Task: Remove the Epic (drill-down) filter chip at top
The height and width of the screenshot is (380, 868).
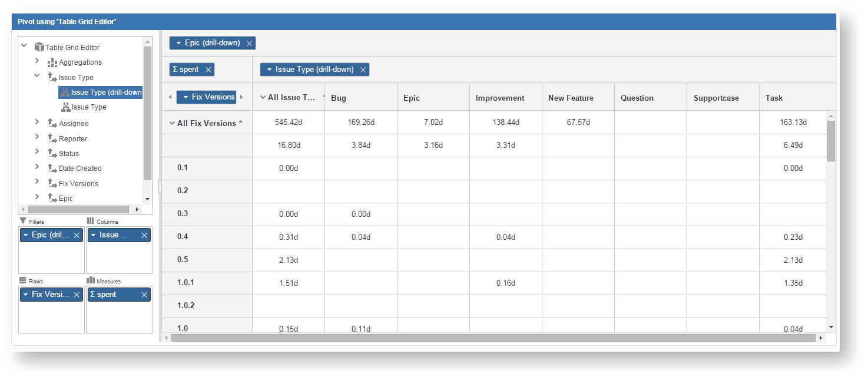Action: pos(250,43)
